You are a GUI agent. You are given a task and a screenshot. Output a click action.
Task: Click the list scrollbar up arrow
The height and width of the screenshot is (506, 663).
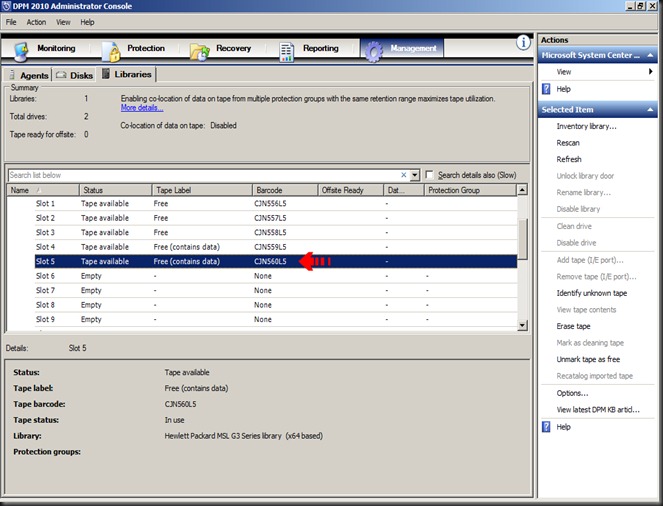point(522,190)
